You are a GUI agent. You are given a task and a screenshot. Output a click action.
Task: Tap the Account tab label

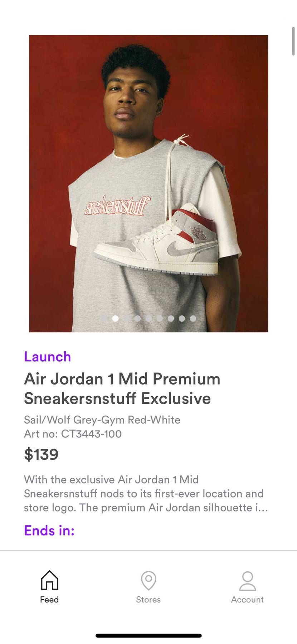[247, 600]
